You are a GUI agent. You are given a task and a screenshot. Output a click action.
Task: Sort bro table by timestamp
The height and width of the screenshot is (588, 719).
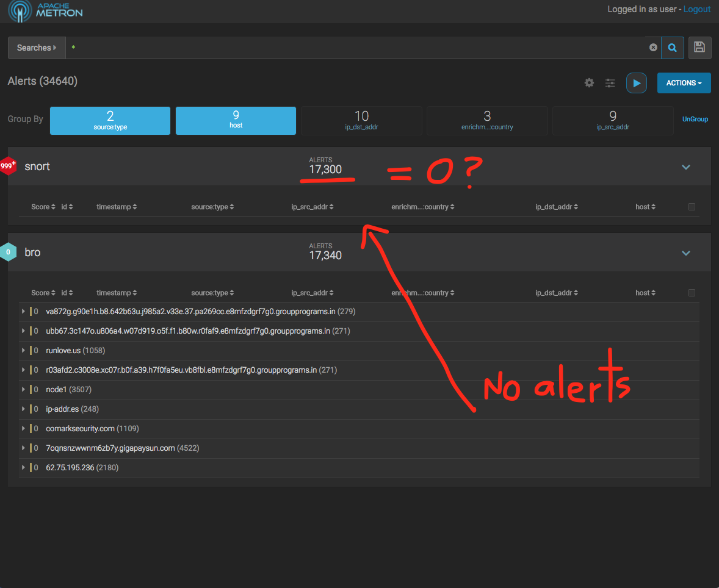[117, 293]
